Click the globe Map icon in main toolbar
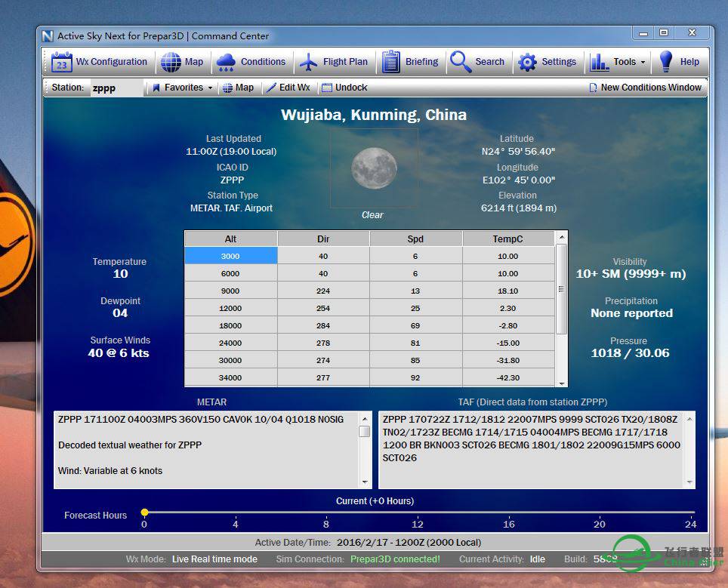728x588 pixels. pyautogui.click(x=171, y=62)
